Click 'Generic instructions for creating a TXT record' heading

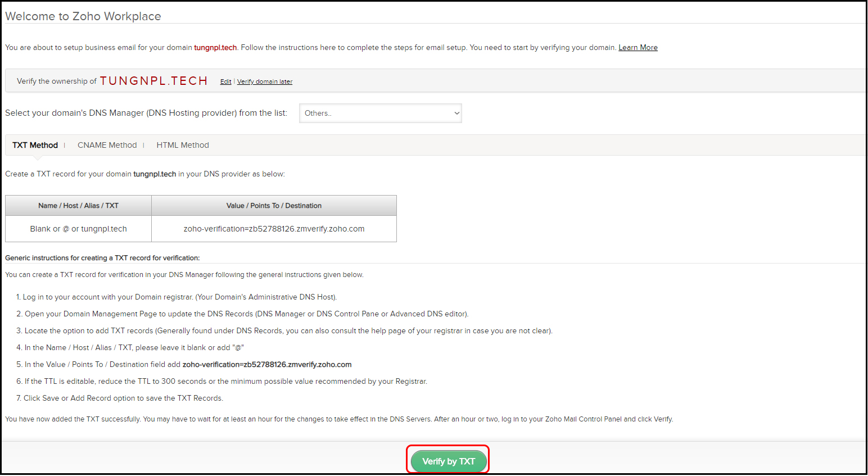pyautogui.click(x=102, y=258)
